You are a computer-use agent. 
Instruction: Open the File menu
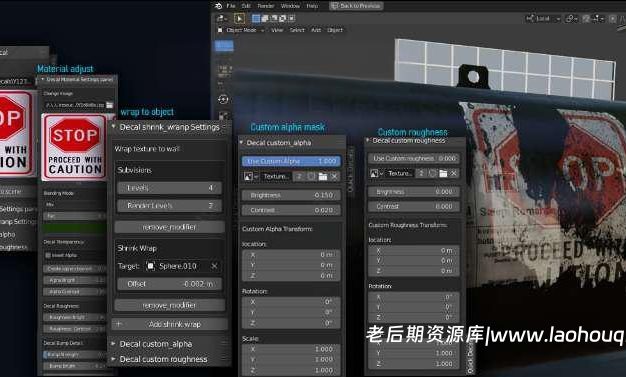(x=231, y=6)
